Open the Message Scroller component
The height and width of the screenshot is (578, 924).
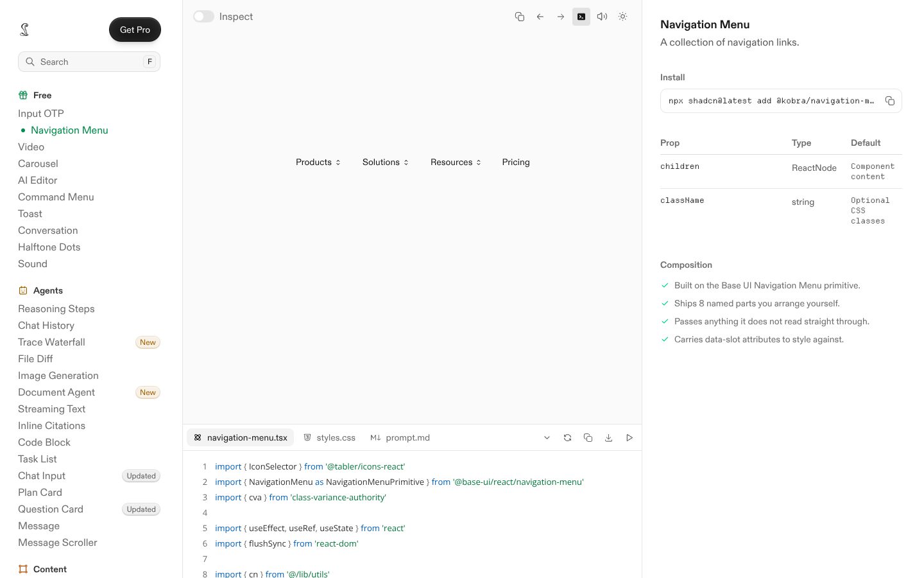coord(58,543)
